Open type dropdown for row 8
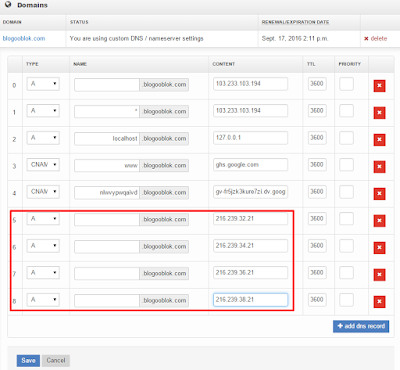This screenshot has height=370, width=400. pos(43,300)
